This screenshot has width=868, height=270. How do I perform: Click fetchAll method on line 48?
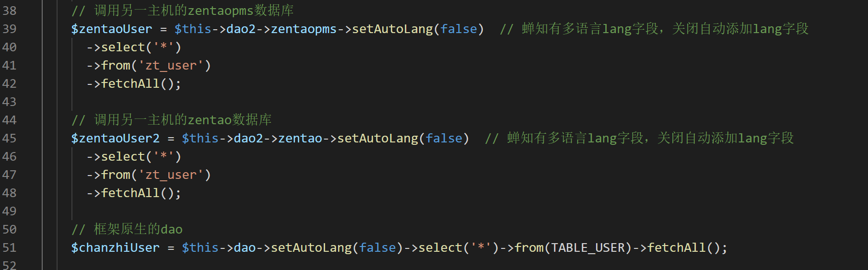pyautogui.click(x=130, y=193)
